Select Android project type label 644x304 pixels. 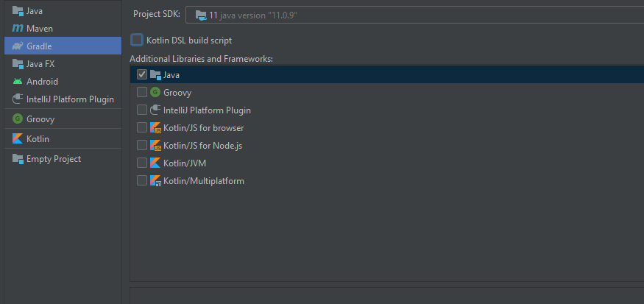click(42, 82)
